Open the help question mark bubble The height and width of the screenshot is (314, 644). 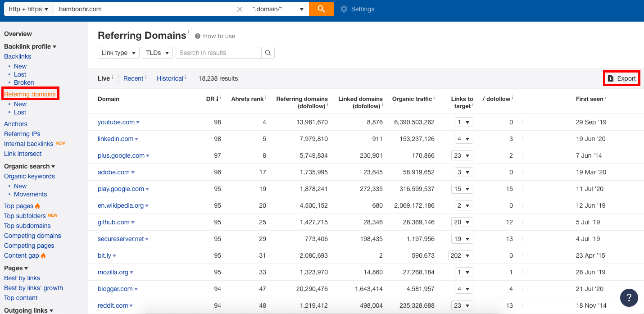point(629,297)
